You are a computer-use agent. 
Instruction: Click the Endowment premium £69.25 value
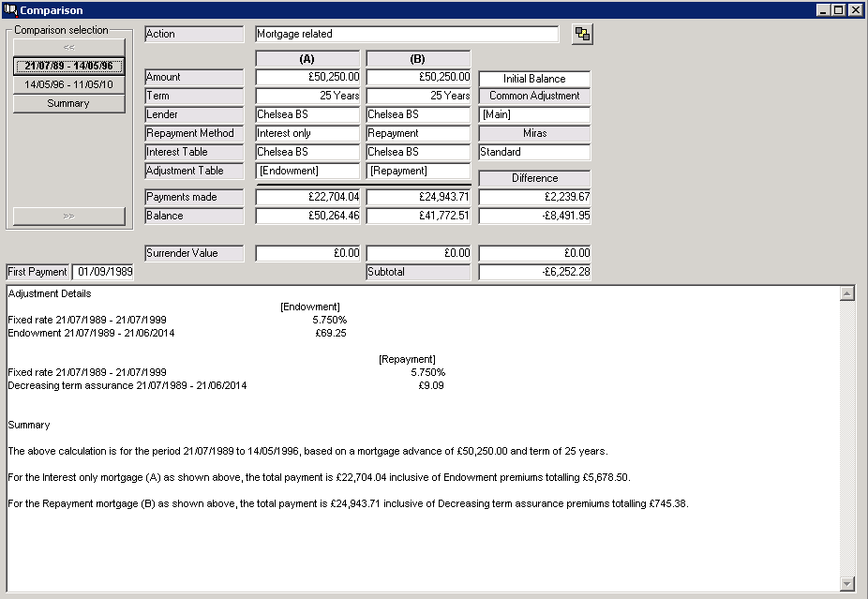(x=331, y=334)
